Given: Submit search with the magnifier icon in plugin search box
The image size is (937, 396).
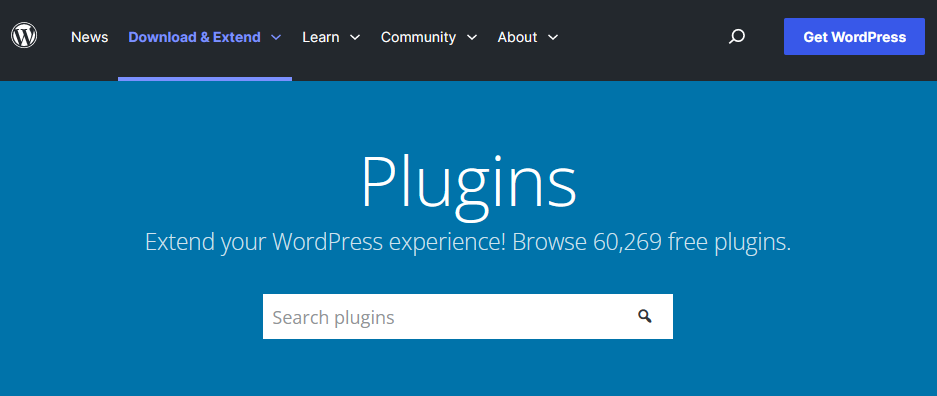Looking at the screenshot, I should pos(644,317).
